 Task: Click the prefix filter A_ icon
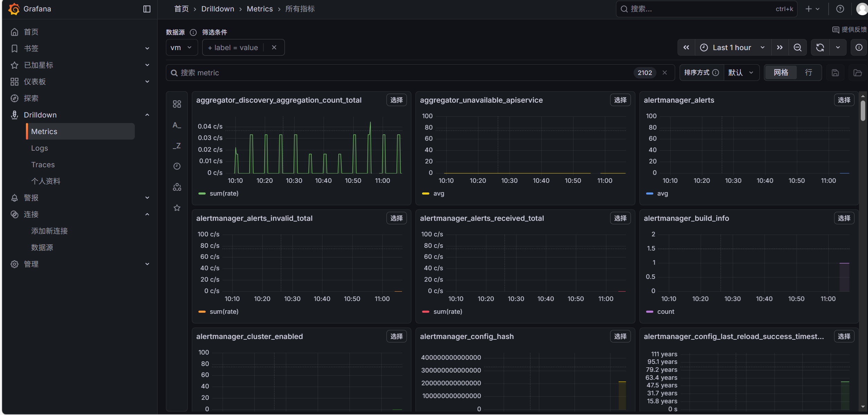coord(177,125)
